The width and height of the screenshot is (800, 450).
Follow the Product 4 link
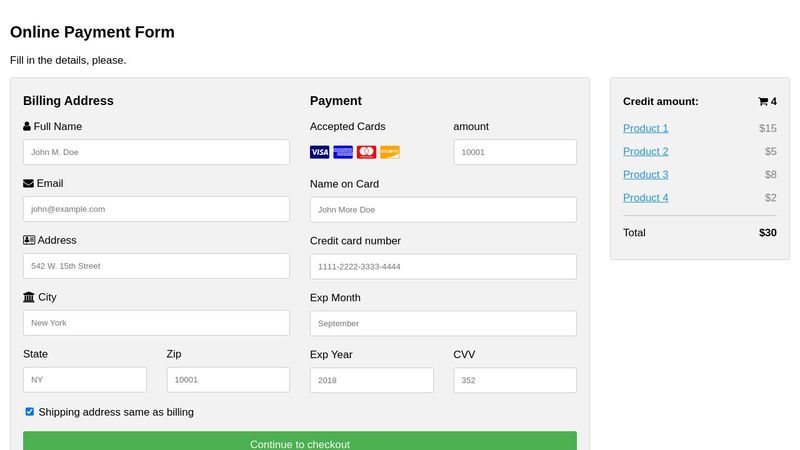(645, 198)
